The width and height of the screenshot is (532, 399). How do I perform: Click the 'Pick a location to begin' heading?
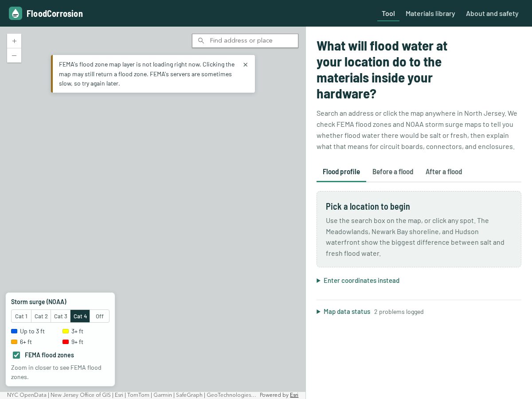[368, 207]
